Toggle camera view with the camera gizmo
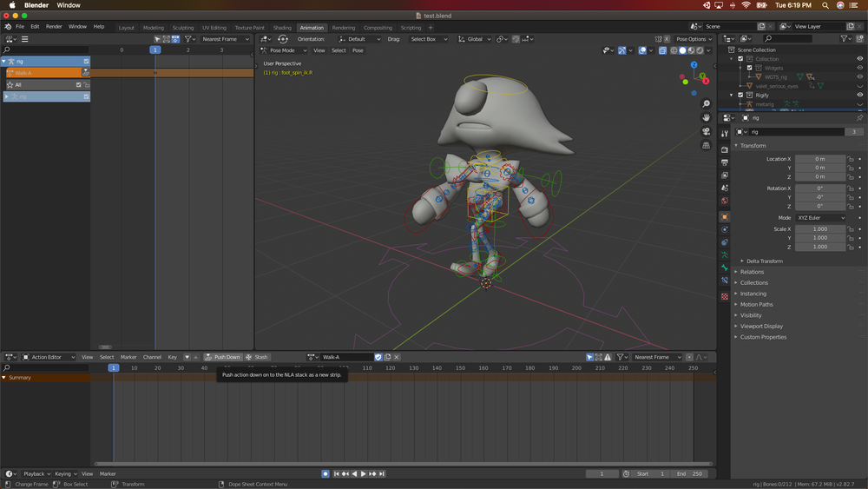 tap(706, 131)
